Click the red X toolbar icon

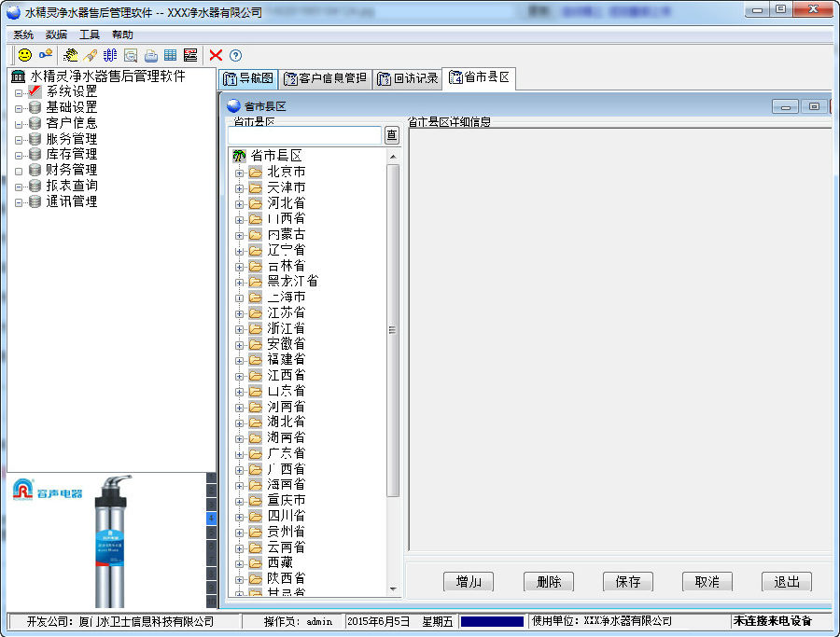pyautogui.click(x=216, y=55)
